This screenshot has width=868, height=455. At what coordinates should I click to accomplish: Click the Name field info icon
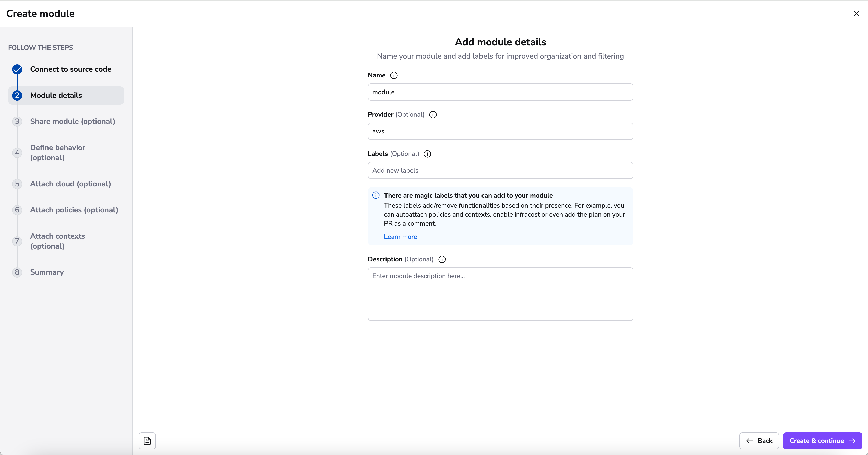pos(394,75)
